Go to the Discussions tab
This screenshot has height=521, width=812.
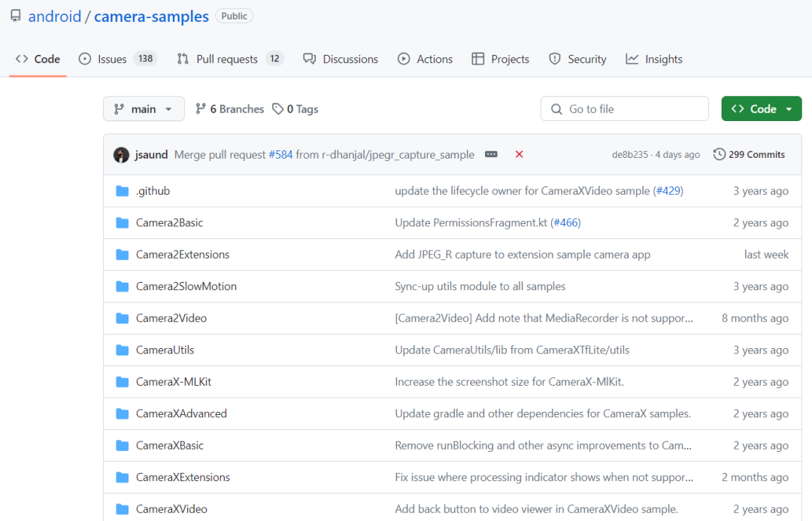point(341,59)
